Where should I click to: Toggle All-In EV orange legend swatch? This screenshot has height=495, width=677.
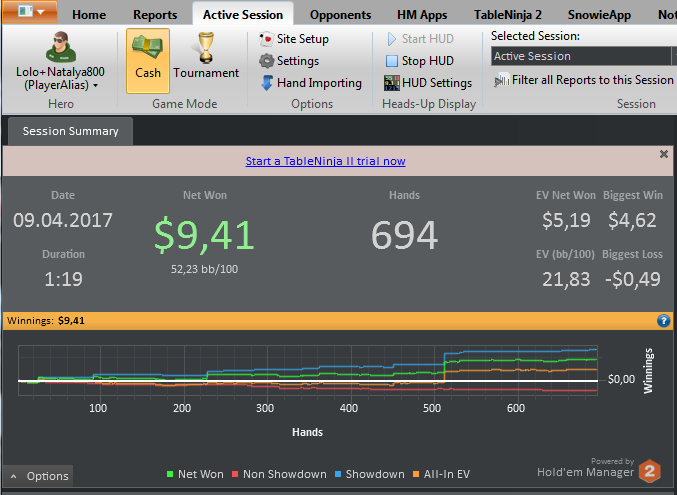[416, 474]
